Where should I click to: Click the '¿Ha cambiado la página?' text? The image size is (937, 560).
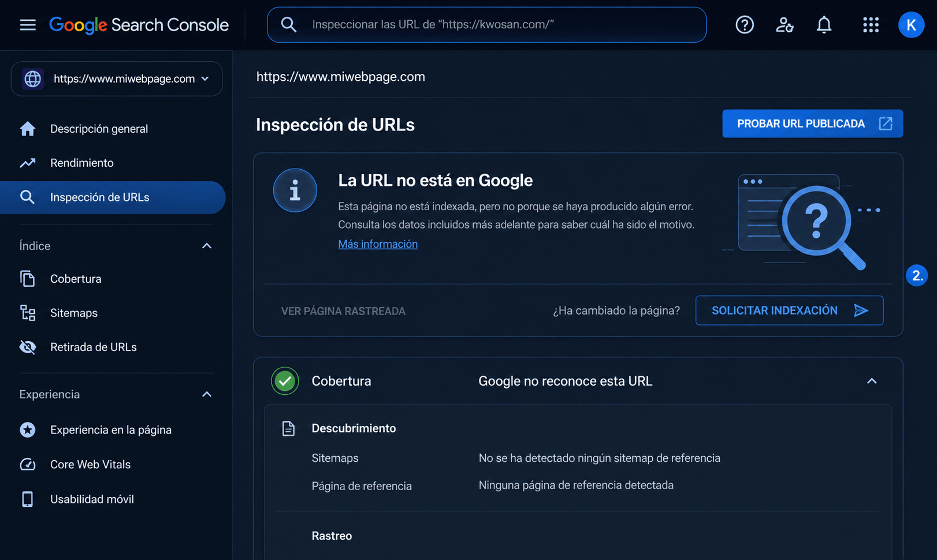pos(616,311)
